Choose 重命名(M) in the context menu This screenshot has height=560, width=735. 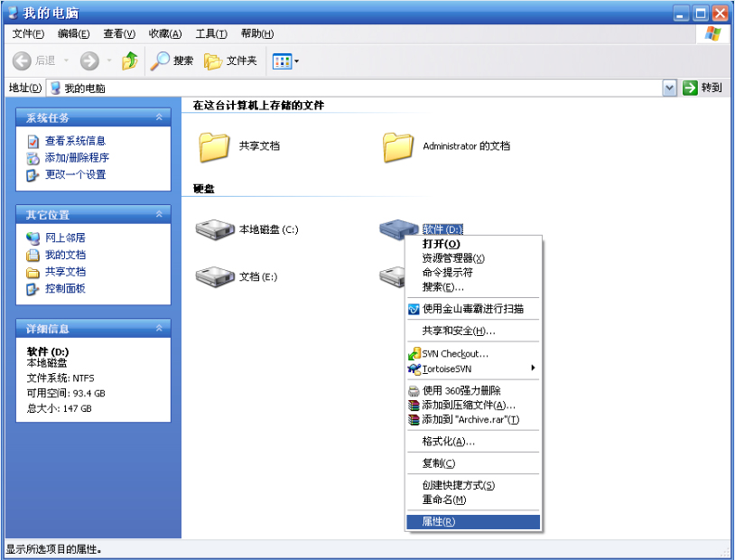(x=473, y=500)
